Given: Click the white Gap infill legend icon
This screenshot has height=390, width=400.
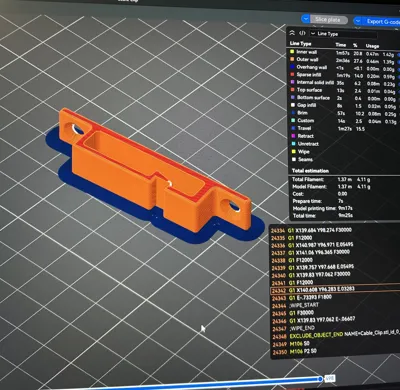Looking at the screenshot, I should [293, 105].
